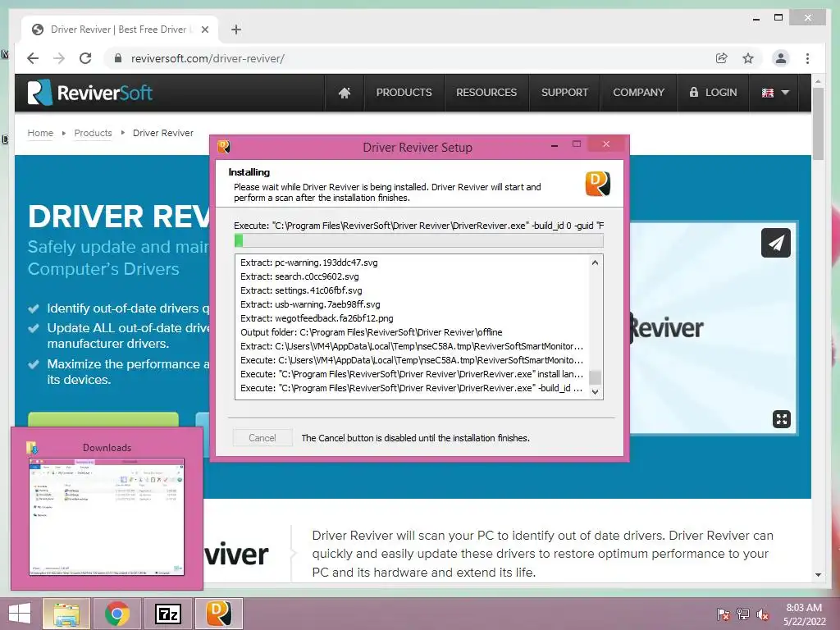Minimize the Driver Reviver Setup window
Image resolution: width=840 pixels, height=630 pixels.
(x=555, y=145)
